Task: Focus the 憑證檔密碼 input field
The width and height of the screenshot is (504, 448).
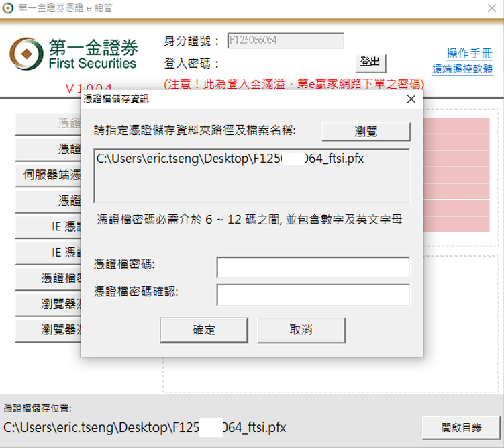Action: click(x=313, y=267)
